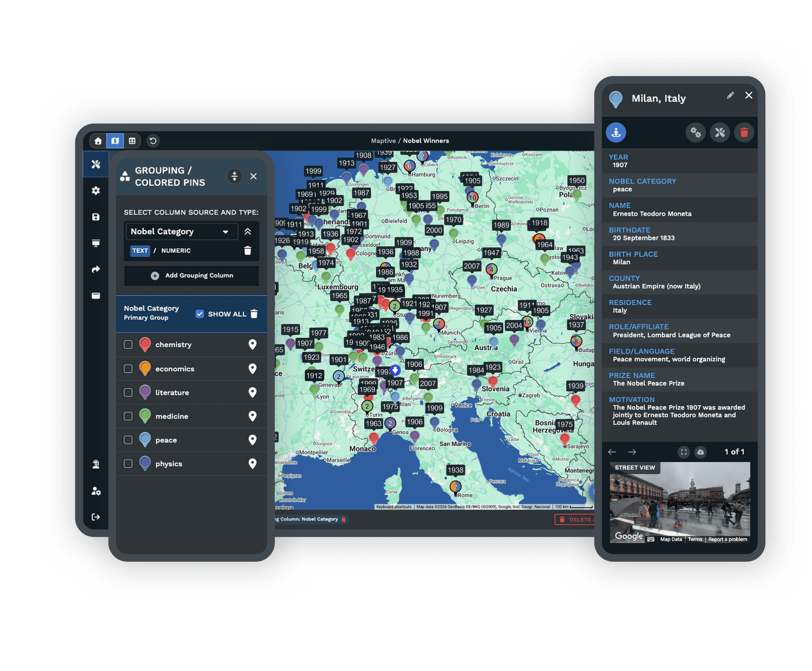812x671 pixels.
Task: Switch to the map view icon
Action: click(115, 141)
